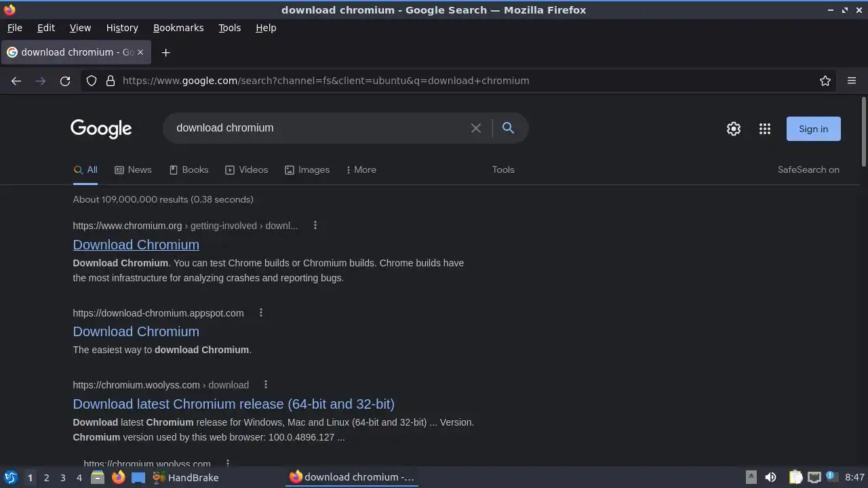Switch to the News results tab
The width and height of the screenshot is (868, 488).
pyautogui.click(x=133, y=169)
